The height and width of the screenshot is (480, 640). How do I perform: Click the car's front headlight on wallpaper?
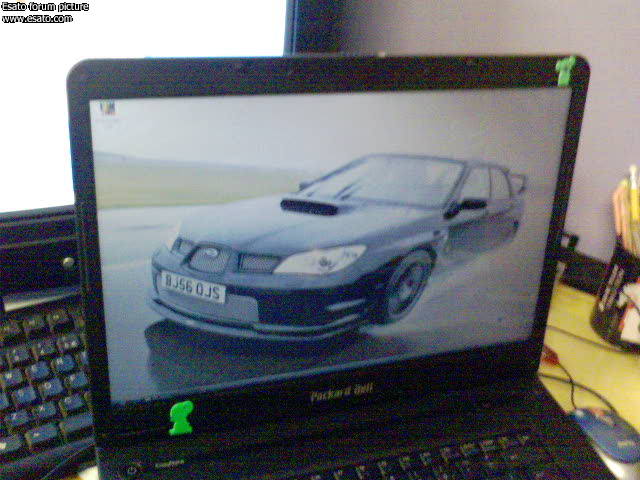320,260
